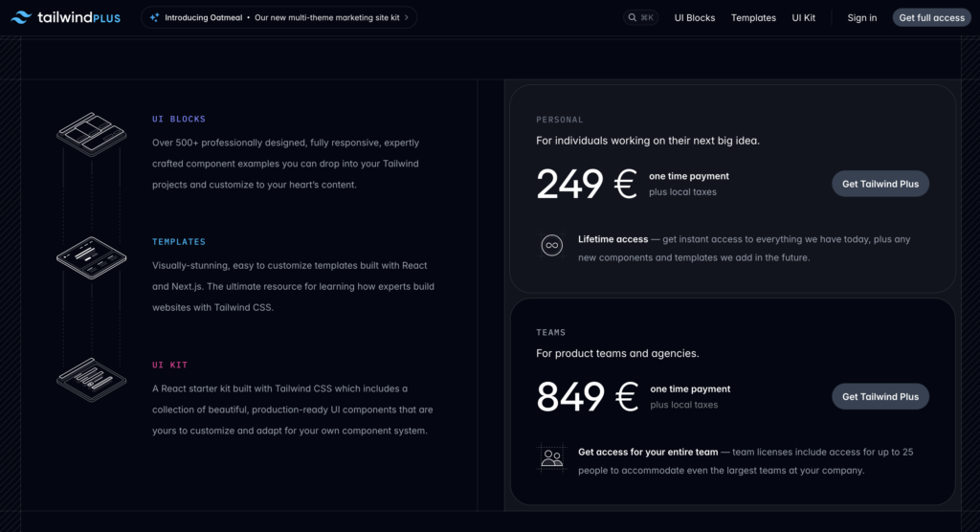Click the UI KIT section heading
The width and height of the screenshot is (980, 532).
click(x=172, y=365)
